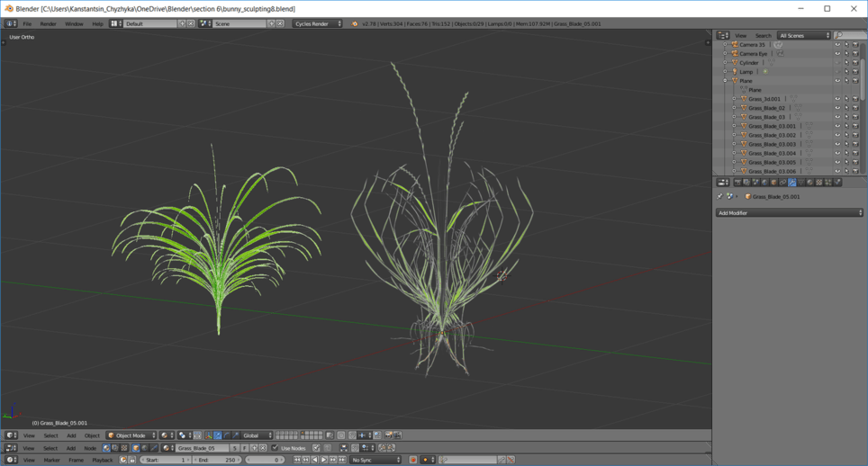Image resolution: width=868 pixels, height=466 pixels.
Task: Open the Object Constraints chain tab
Action: 782,183
